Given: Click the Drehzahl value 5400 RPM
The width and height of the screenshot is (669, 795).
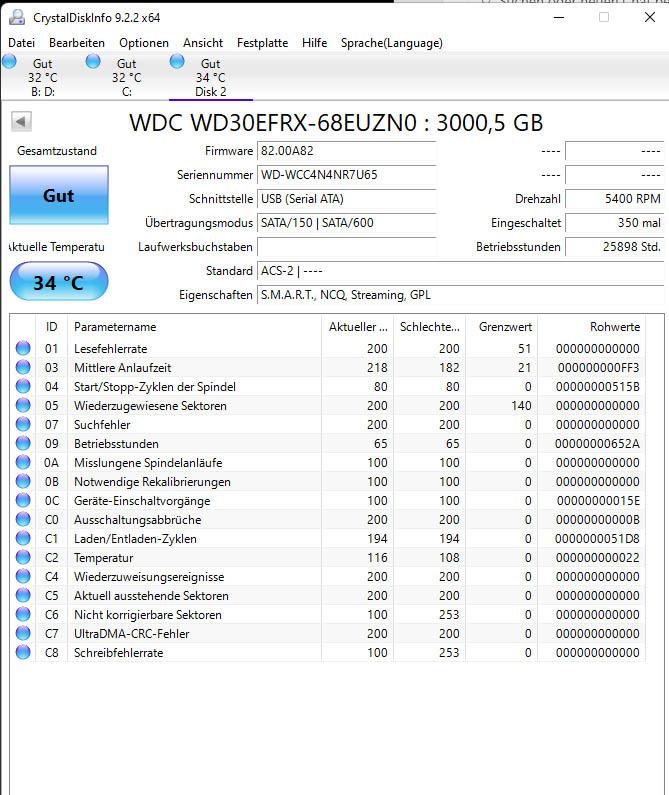Looking at the screenshot, I should [615, 199].
